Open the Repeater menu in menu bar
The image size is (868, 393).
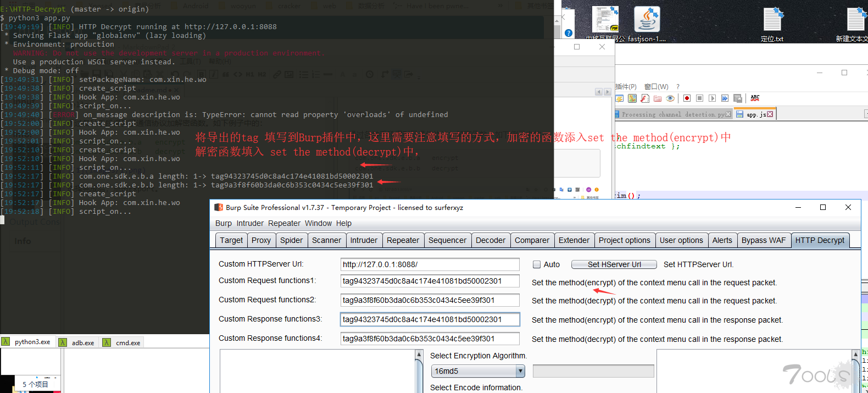point(284,223)
